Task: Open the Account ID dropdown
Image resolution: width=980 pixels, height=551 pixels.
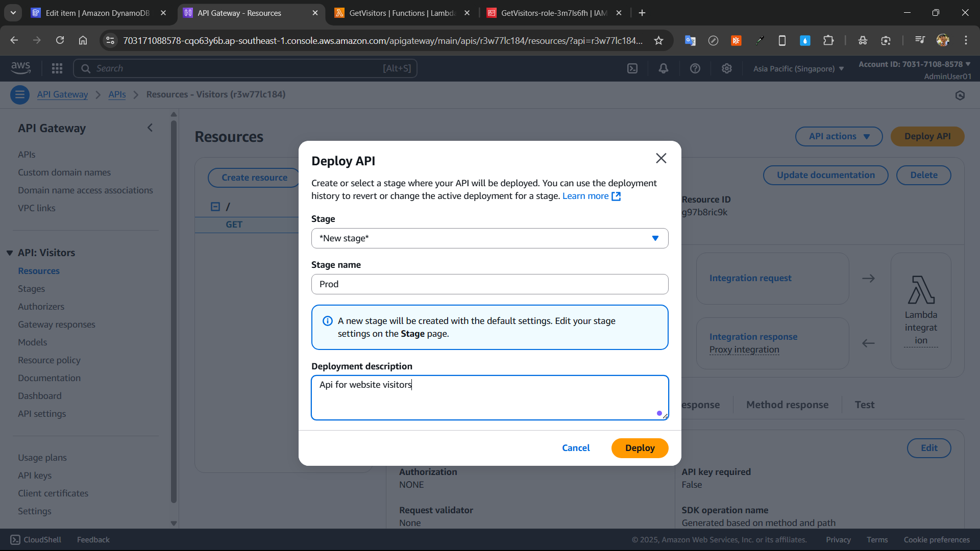Action: [915, 64]
